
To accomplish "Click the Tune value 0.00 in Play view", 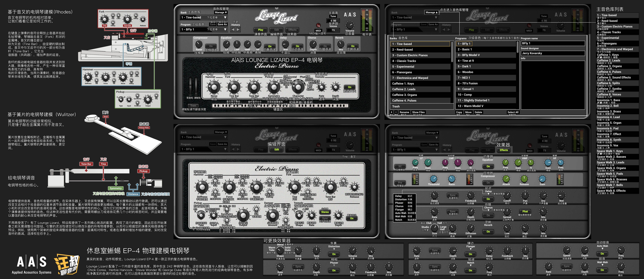I will tap(333, 21).
